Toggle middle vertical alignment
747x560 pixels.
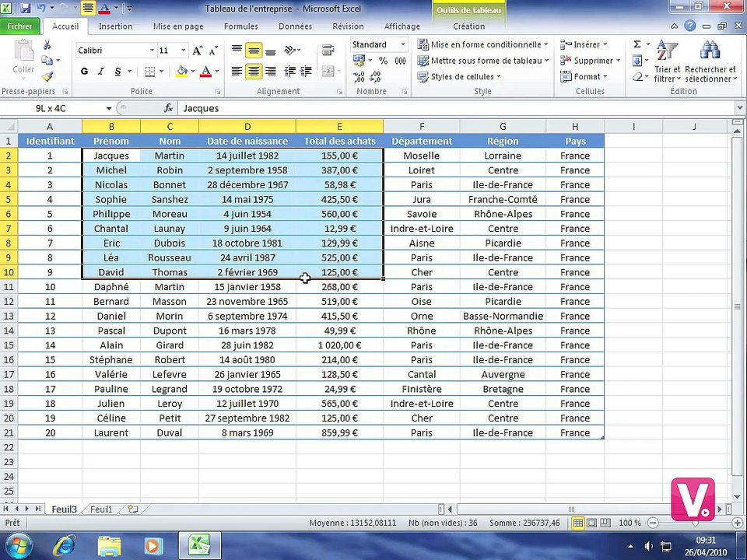[x=254, y=50]
